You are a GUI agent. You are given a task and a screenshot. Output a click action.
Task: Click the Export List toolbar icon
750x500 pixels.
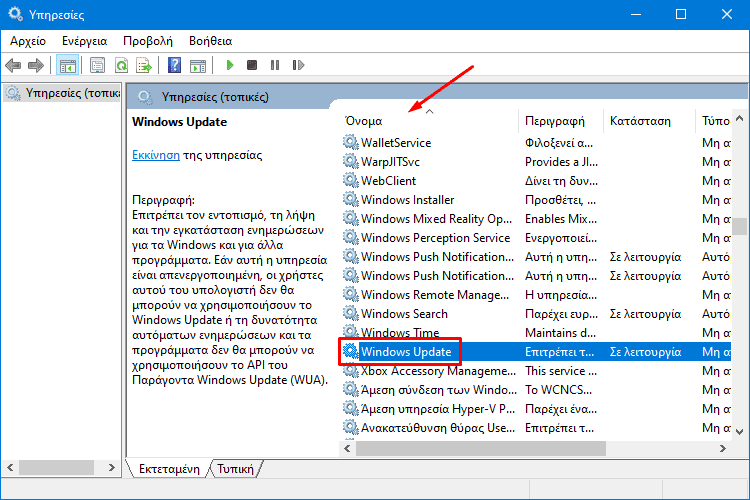point(143,65)
